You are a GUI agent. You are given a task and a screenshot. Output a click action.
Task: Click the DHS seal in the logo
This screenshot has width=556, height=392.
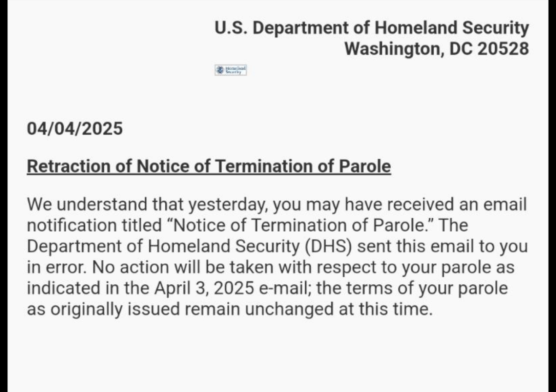coord(220,70)
